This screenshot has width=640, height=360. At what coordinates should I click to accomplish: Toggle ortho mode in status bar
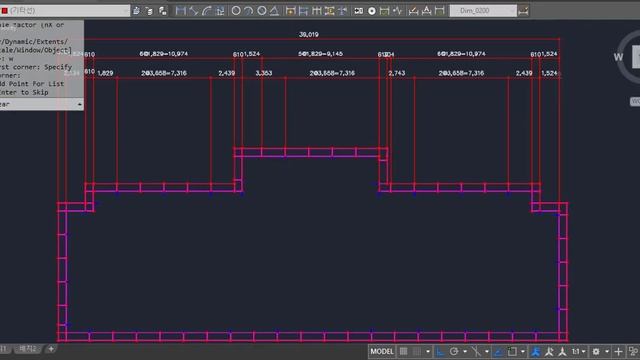tap(440, 351)
